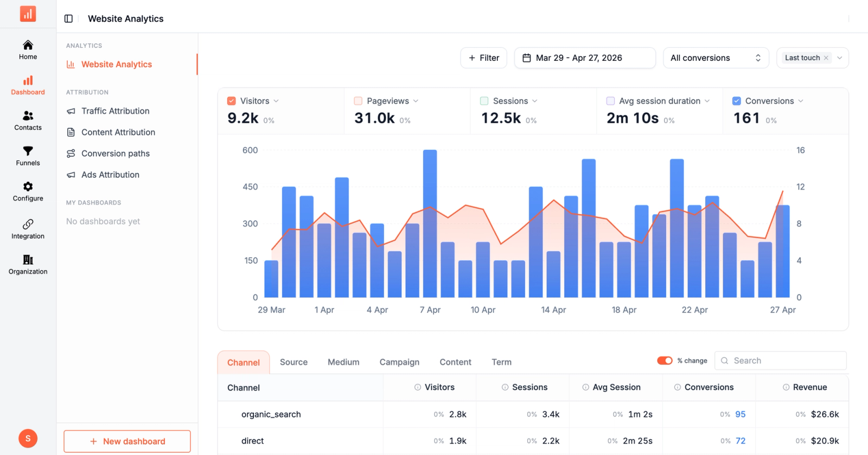868x455 pixels.
Task: Select the direct row label
Action: coord(253,441)
